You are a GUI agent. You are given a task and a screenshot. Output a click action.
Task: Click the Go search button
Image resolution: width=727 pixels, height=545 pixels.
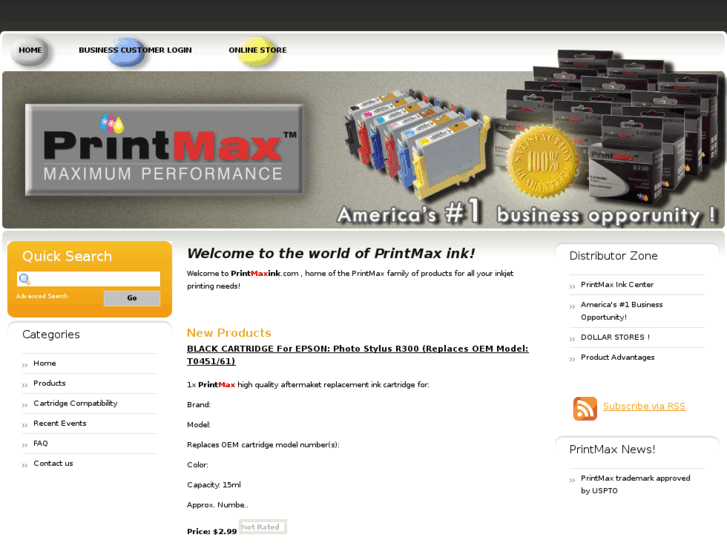(132, 298)
